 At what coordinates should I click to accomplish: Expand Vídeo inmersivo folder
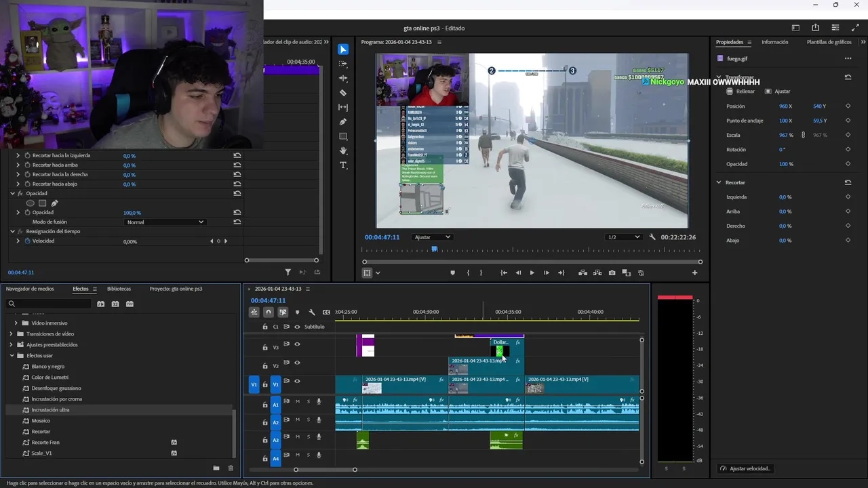[x=16, y=323]
